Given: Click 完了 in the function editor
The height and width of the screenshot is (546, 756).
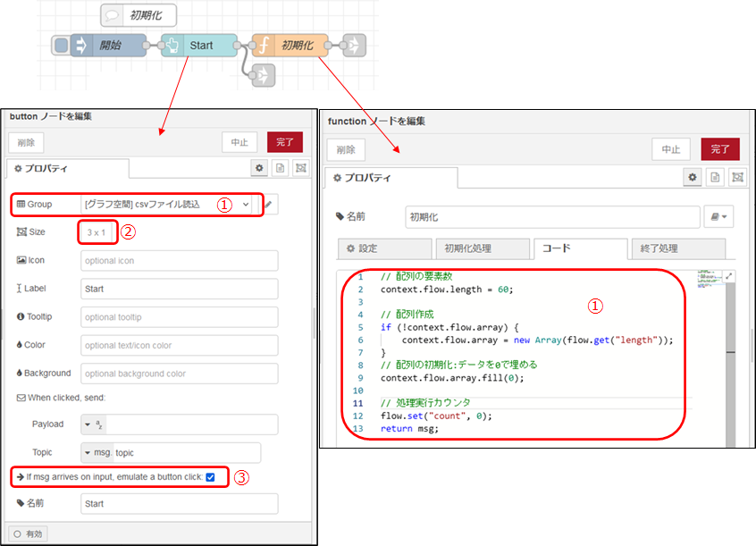Looking at the screenshot, I should 719,149.
